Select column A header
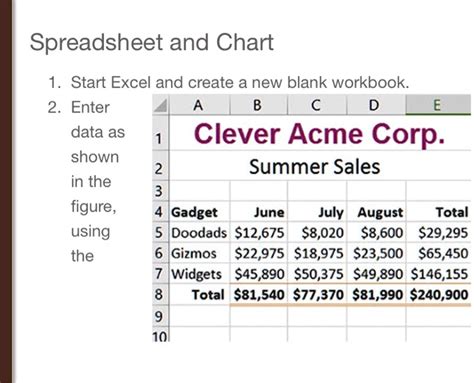Image resolution: width=474 pixels, height=383 pixels. [199, 106]
